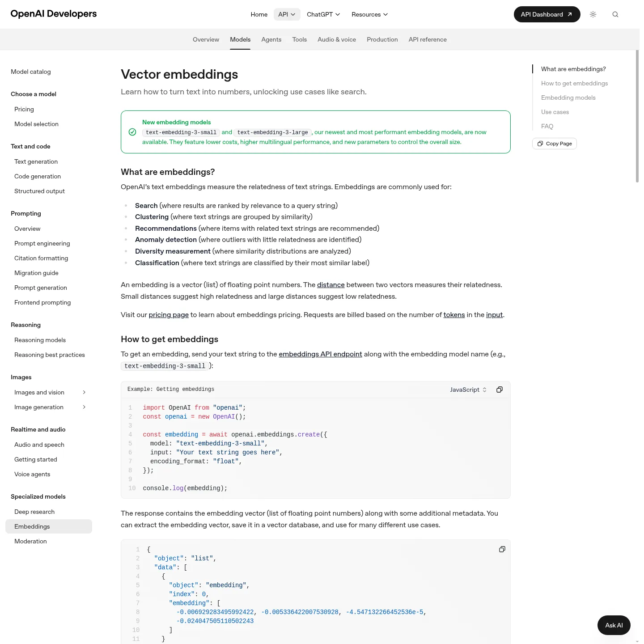Screen dimensions: 644x644
Task: Click the Copy Page button
Action: 555,144
